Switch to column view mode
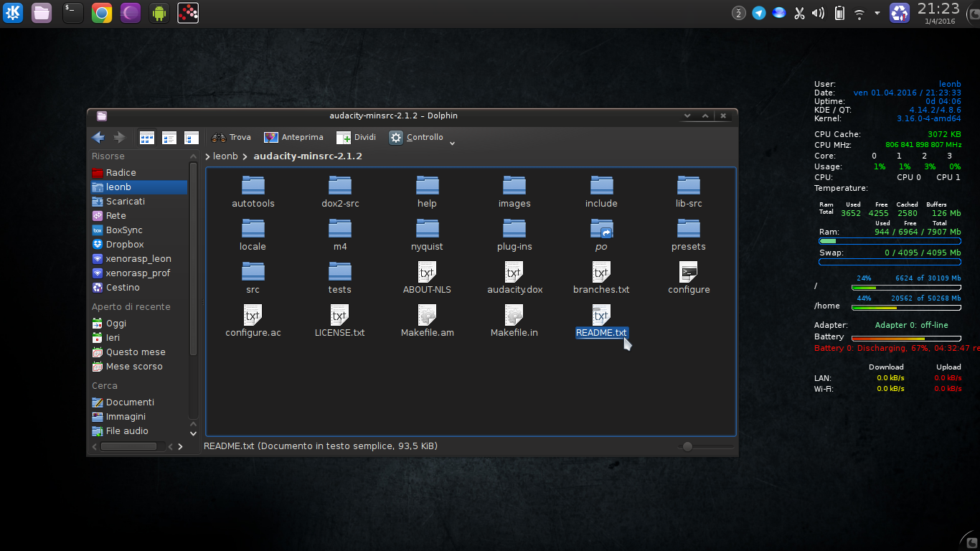 point(191,137)
